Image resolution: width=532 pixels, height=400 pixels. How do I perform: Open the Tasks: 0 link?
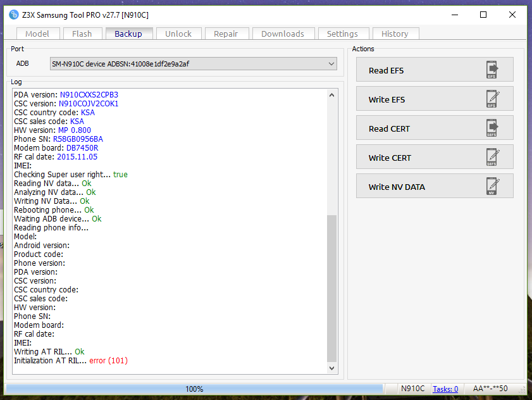445,389
